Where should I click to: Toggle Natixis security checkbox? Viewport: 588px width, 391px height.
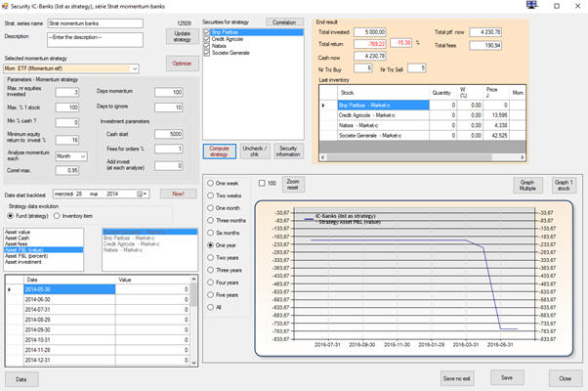point(207,46)
